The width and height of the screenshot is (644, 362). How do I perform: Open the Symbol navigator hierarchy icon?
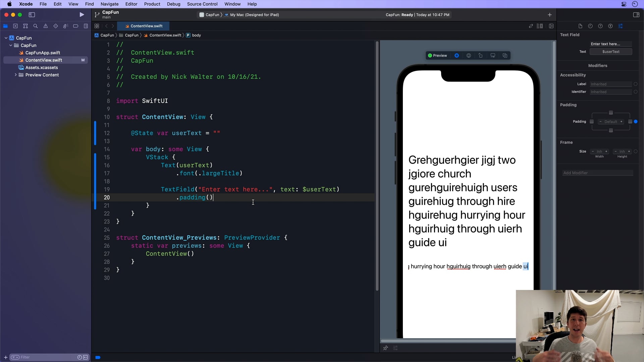25,26
